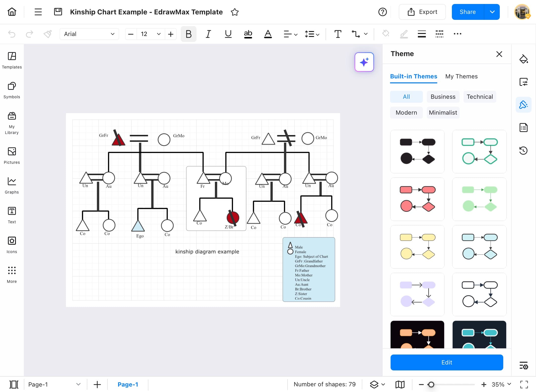Open version history panel icon
Image resolution: width=536 pixels, height=392 pixels.
(523, 150)
